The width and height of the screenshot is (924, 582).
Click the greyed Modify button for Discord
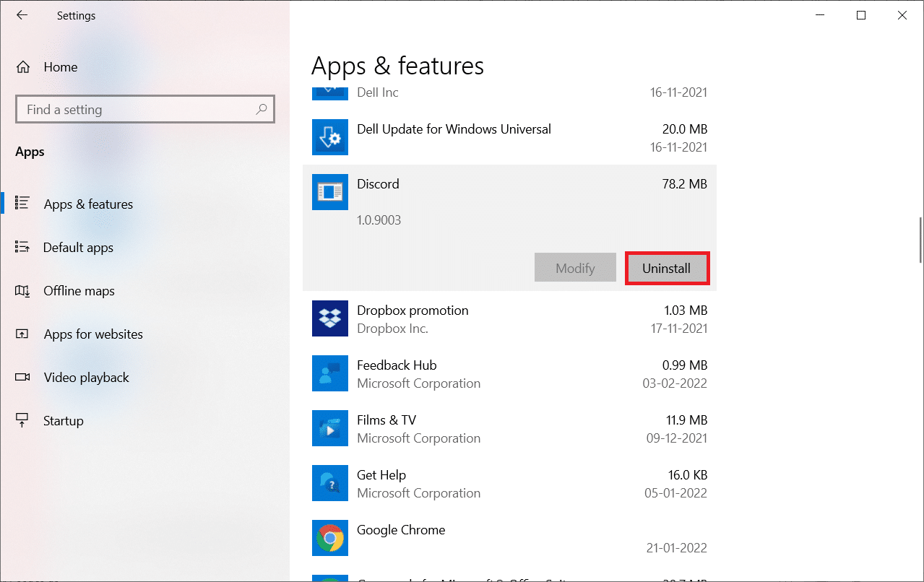point(575,268)
